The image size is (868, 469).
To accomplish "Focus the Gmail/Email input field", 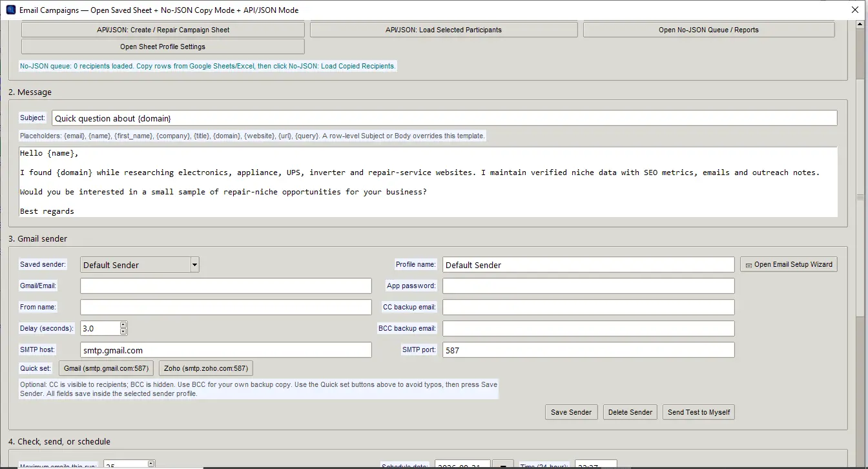I will click(226, 286).
